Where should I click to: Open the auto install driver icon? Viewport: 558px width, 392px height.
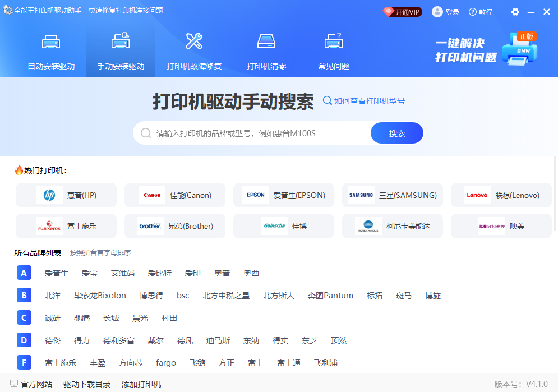point(51,42)
